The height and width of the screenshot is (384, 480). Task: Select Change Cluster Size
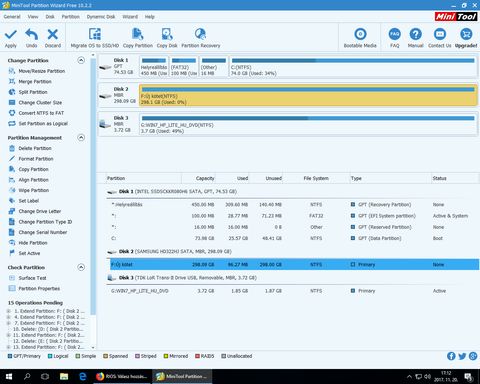(x=40, y=103)
